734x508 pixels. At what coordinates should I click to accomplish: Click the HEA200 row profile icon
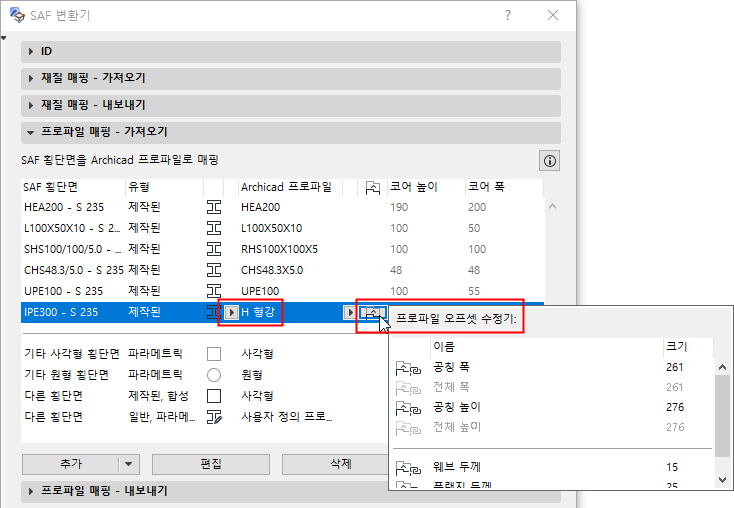point(214,207)
